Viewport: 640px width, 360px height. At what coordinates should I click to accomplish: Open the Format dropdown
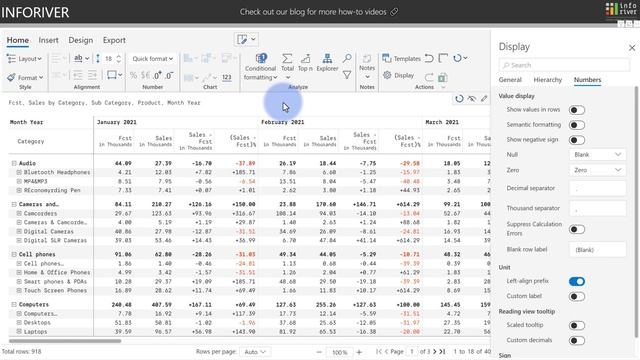[24, 77]
